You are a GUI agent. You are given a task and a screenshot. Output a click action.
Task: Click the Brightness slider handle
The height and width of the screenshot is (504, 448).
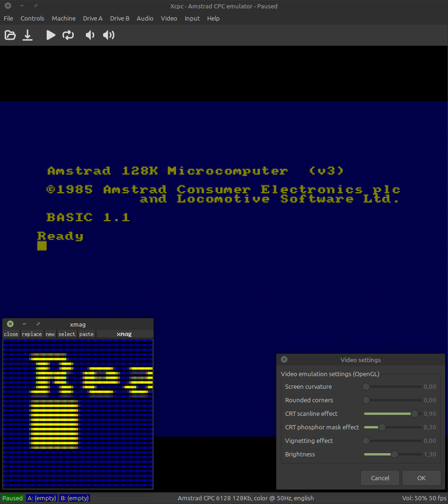[x=394, y=455]
